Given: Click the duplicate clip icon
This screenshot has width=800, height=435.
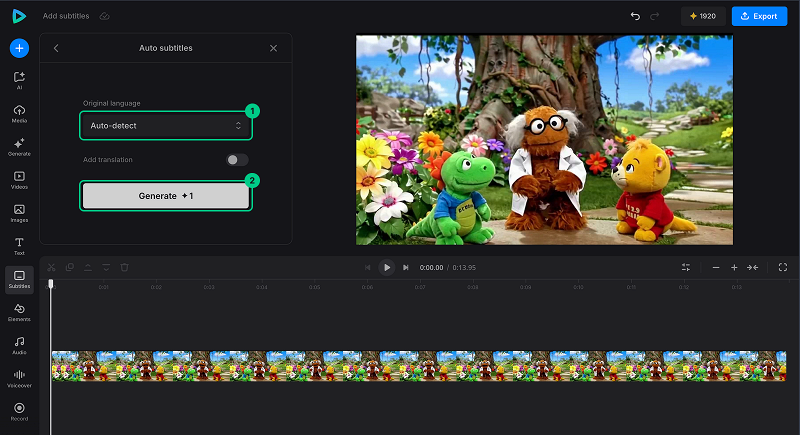Looking at the screenshot, I should click(x=70, y=267).
